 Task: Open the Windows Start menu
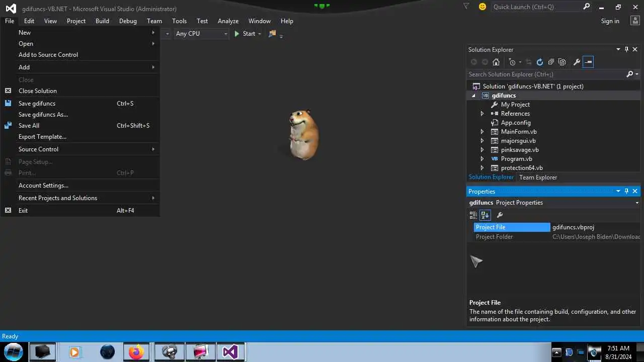point(14,351)
